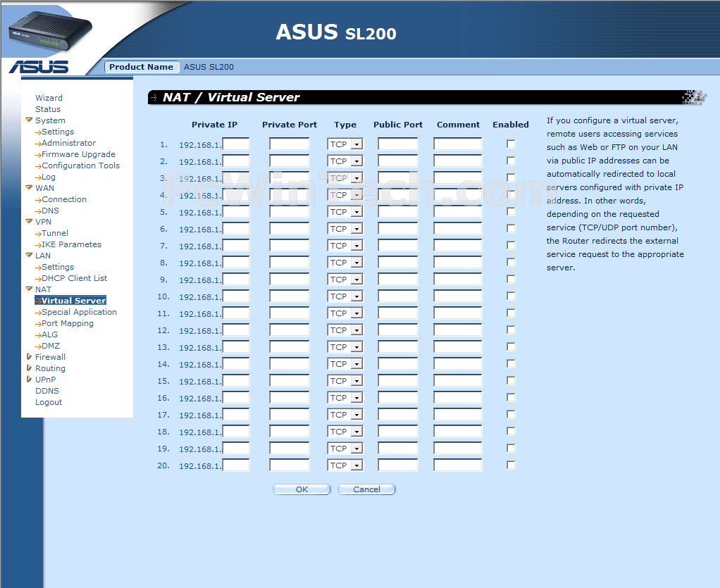Viewport: 720px width, 588px height.
Task: Open VPN Tunnel settings
Action: point(55,233)
